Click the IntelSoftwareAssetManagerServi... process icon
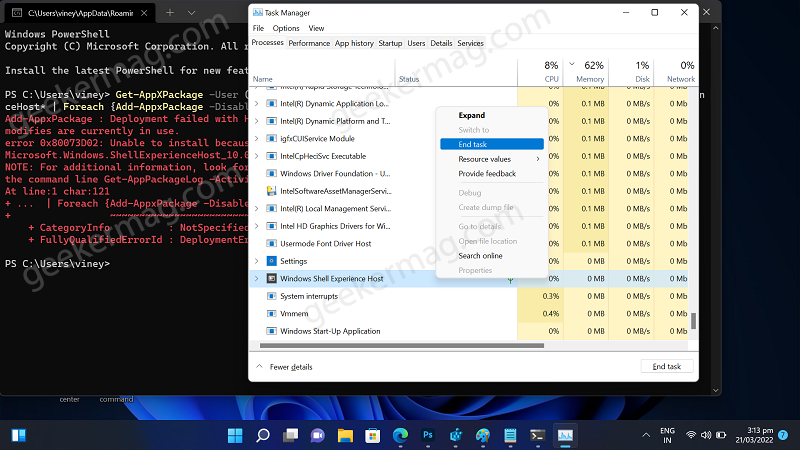The width and height of the screenshot is (800, 450). 271,191
